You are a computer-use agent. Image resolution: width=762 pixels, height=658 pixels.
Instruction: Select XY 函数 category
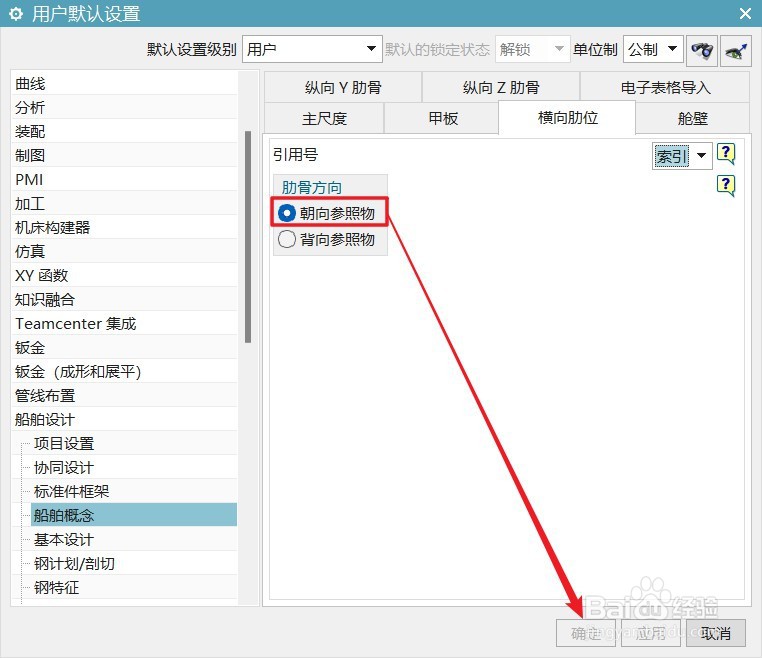[x=124, y=275]
